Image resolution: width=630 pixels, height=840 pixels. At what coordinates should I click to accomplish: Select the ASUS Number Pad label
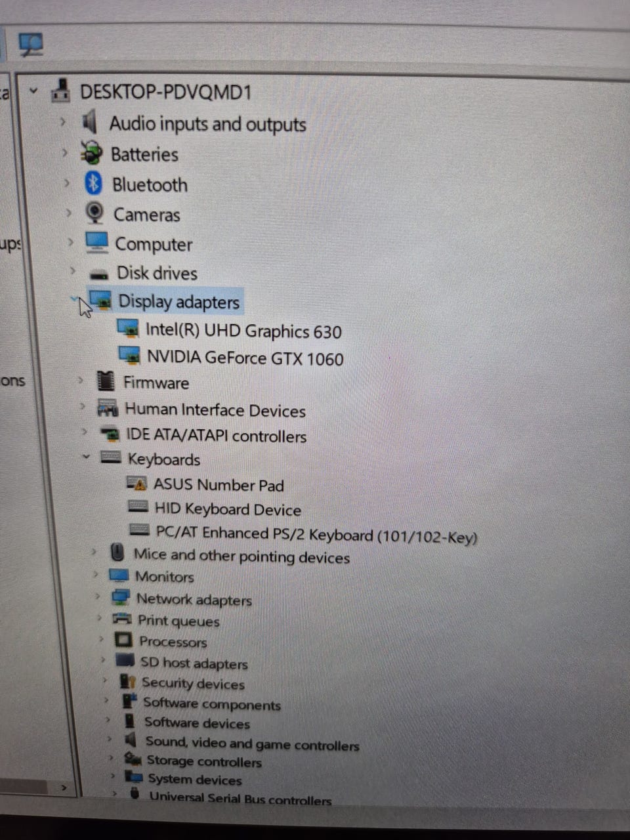point(219,485)
